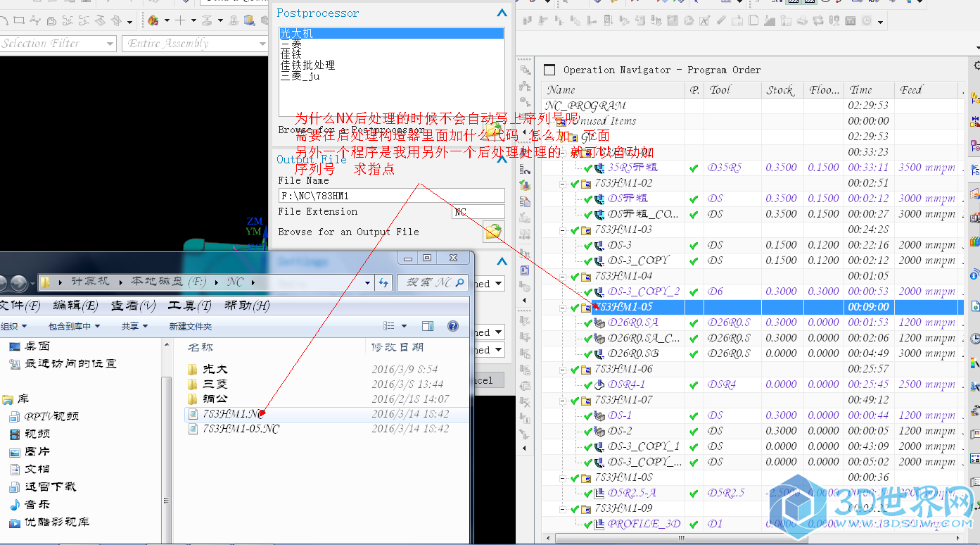Click the Operation Navigator window icon

coord(549,70)
